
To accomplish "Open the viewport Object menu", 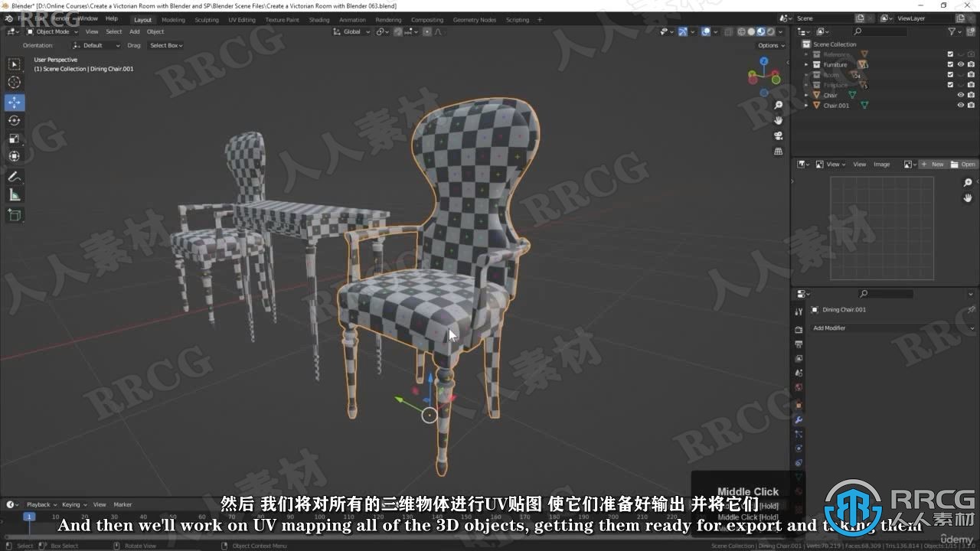I will click(155, 31).
